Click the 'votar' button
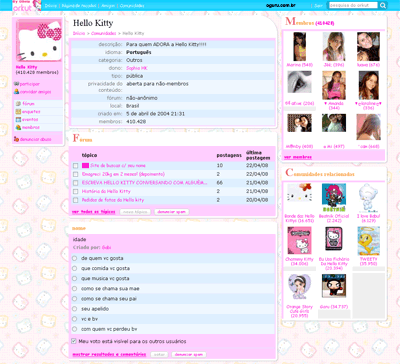Screen dimensions: 400x364 pos(159,355)
